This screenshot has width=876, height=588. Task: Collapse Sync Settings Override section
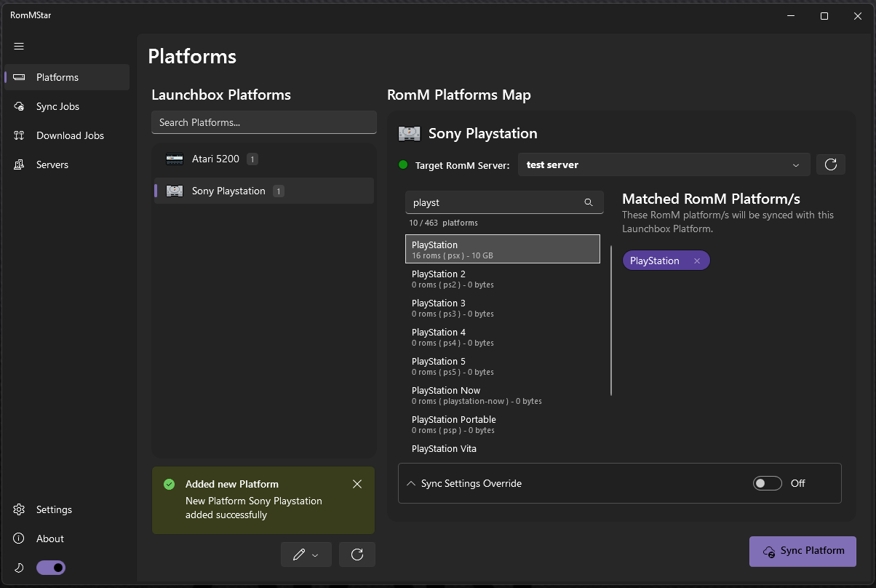click(411, 483)
